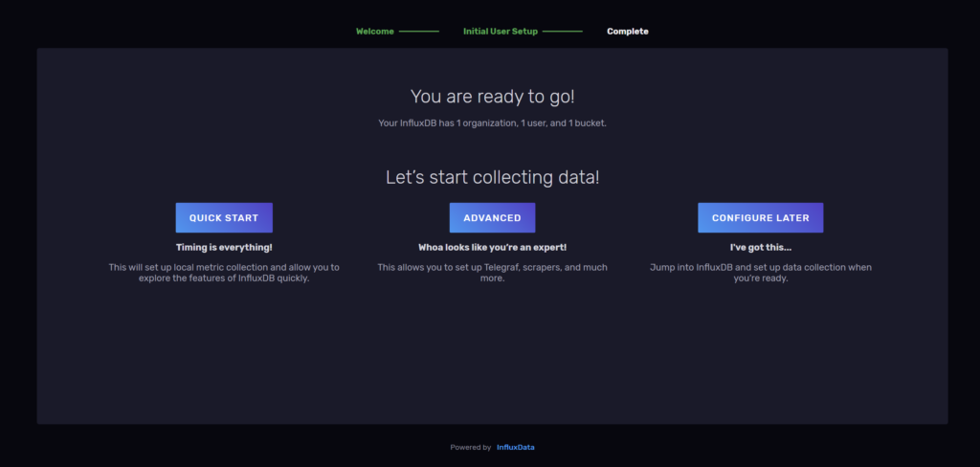Viewport: 980px width, 467px height.
Task: Go back to the Welcome step
Action: [x=375, y=32]
